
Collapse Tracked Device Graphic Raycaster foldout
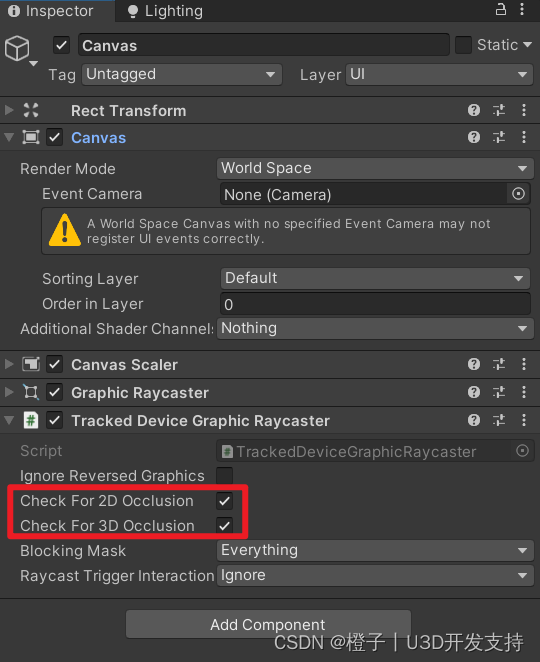(x=9, y=420)
